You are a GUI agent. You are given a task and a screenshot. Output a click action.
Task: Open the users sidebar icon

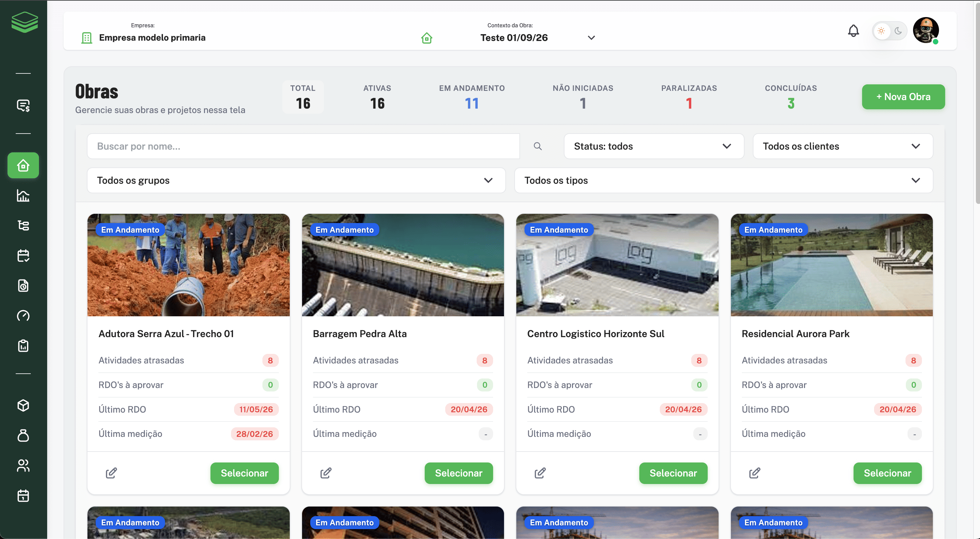23,466
